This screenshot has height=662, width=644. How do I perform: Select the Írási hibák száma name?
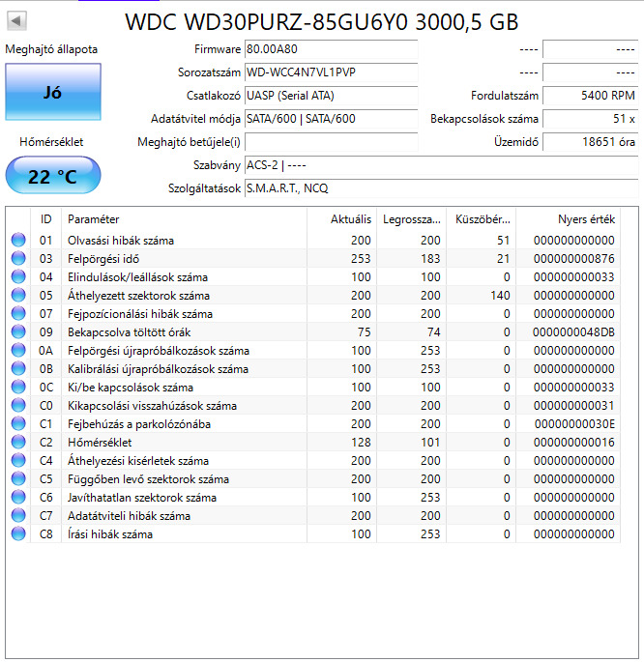110,534
